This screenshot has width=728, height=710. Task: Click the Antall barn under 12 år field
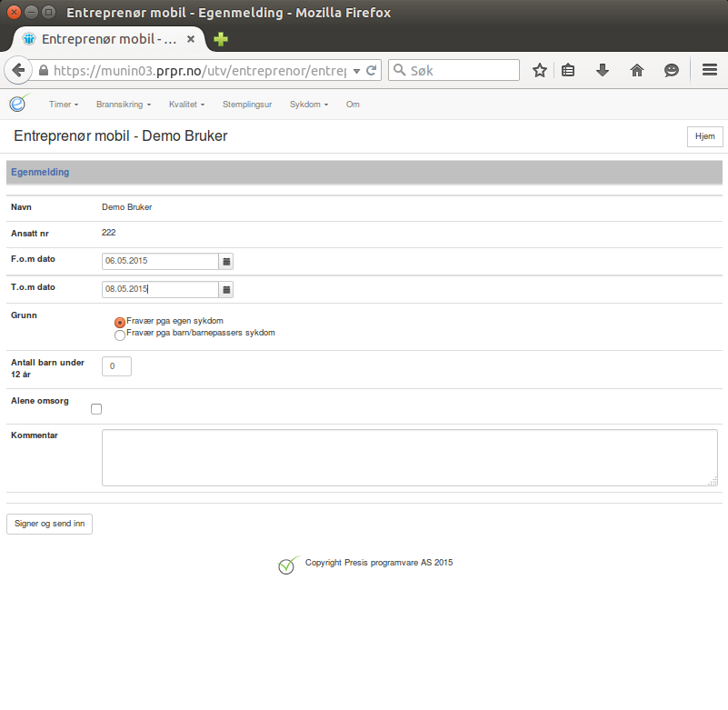(x=116, y=366)
